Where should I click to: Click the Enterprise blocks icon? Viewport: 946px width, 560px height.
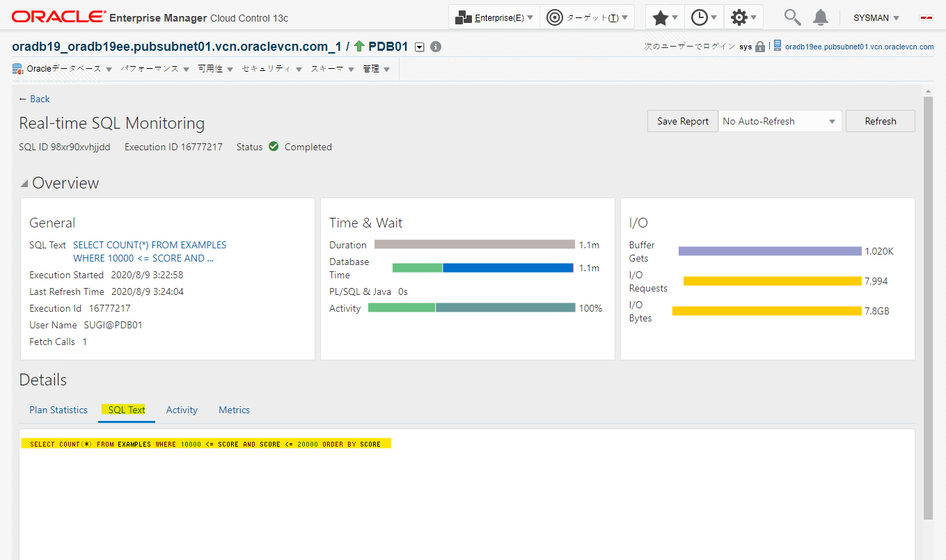(x=463, y=16)
